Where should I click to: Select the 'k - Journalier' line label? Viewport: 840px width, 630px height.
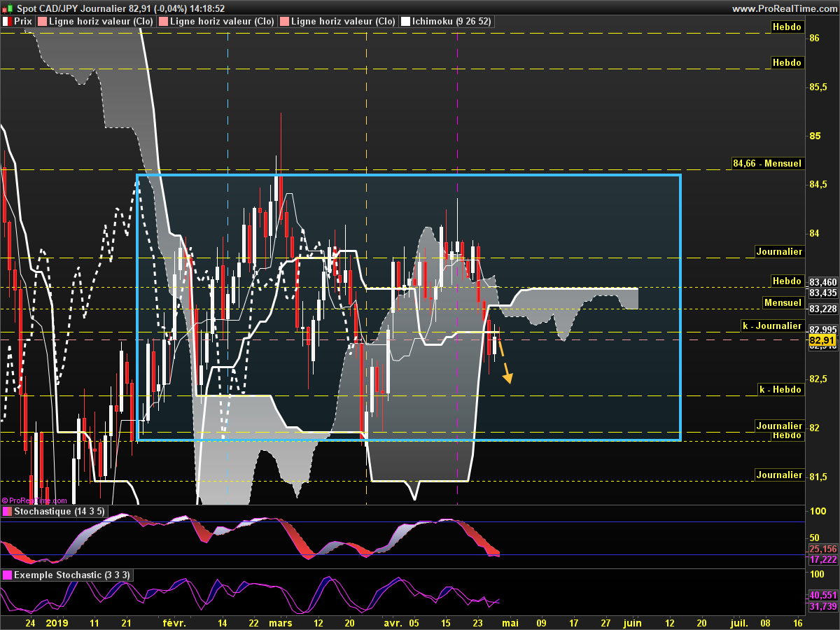point(773,325)
